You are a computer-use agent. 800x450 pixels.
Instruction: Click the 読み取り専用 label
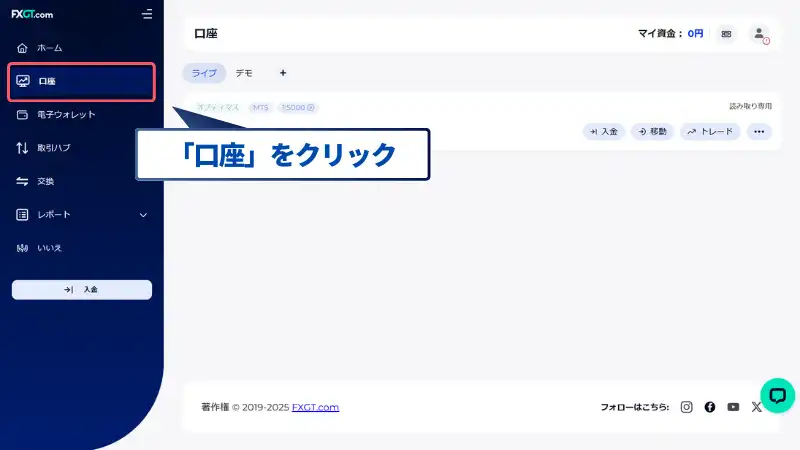[x=750, y=106]
